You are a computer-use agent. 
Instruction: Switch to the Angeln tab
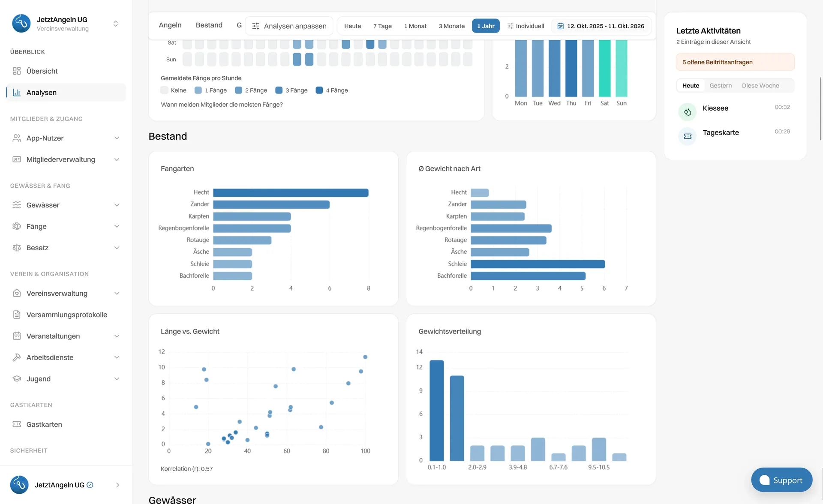170,25
